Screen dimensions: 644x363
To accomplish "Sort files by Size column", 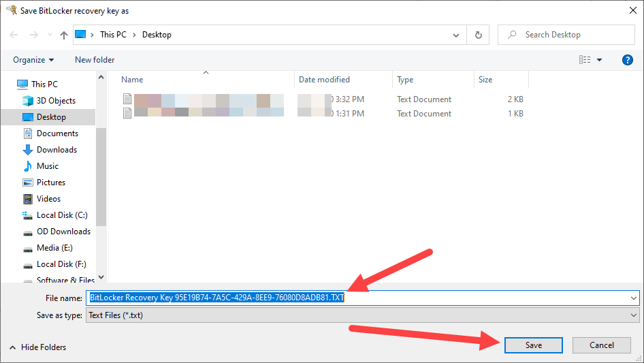I will [485, 80].
